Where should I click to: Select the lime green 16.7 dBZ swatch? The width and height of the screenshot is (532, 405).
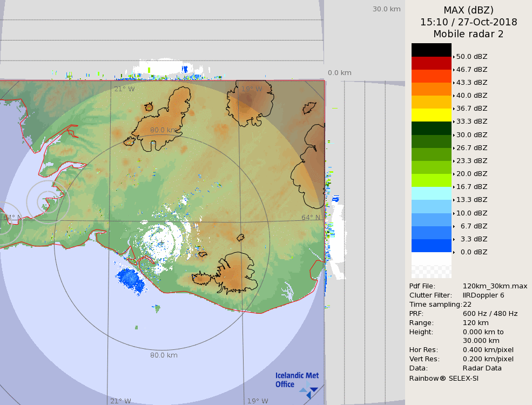point(431,180)
